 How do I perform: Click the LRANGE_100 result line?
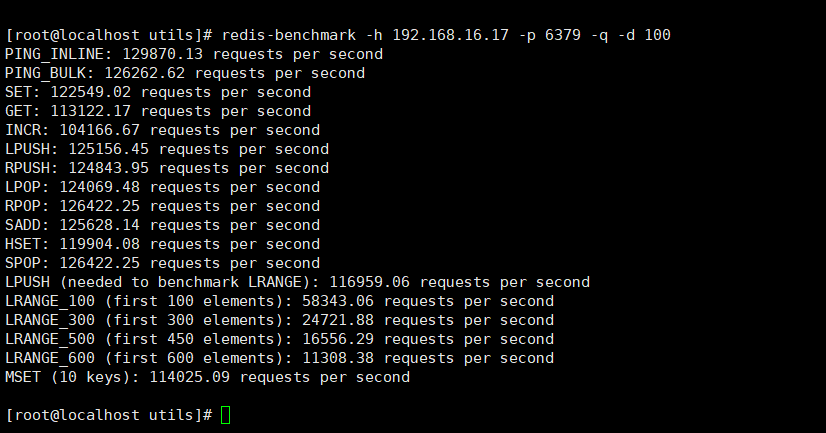coord(280,301)
